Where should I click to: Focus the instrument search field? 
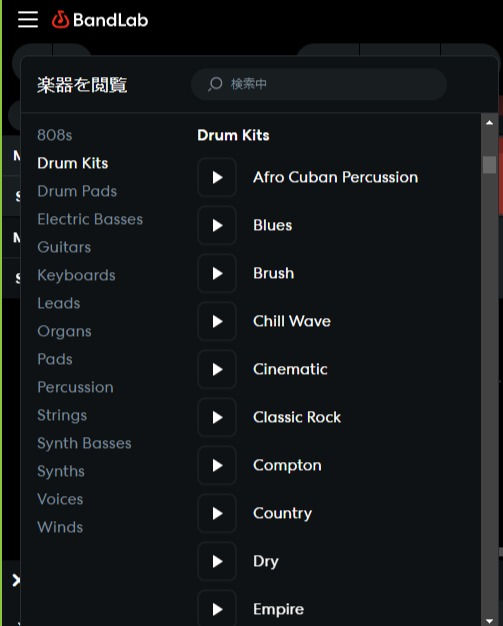tap(319, 84)
